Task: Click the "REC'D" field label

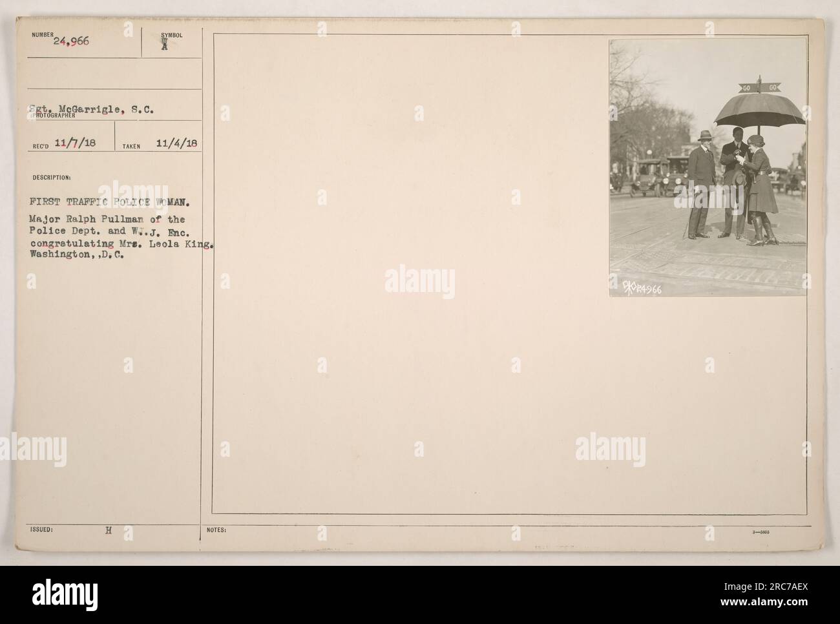Action: tap(40, 148)
